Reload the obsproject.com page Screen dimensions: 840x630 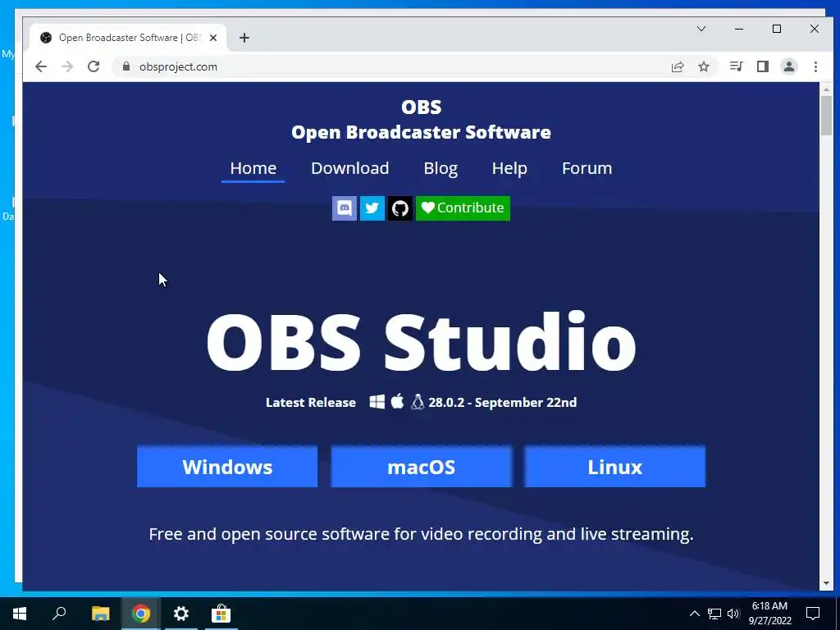pos(94,66)
